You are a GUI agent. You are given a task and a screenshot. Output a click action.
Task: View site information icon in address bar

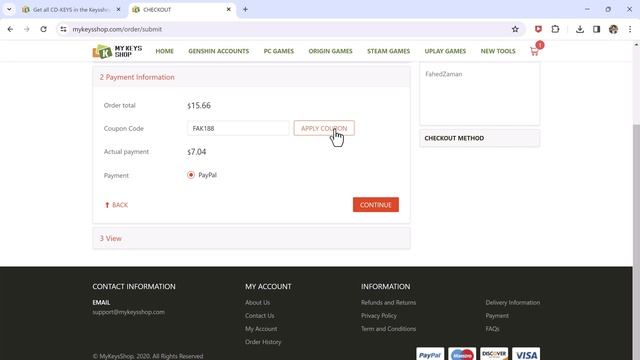63,29
